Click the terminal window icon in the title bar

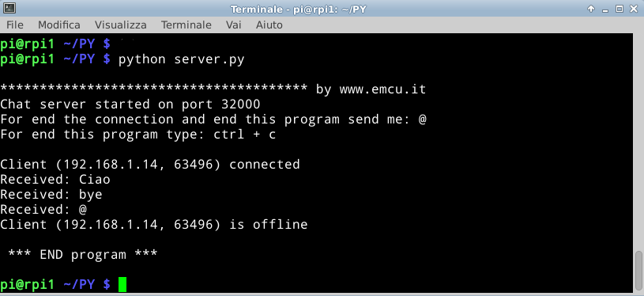(x=9, y=8)
